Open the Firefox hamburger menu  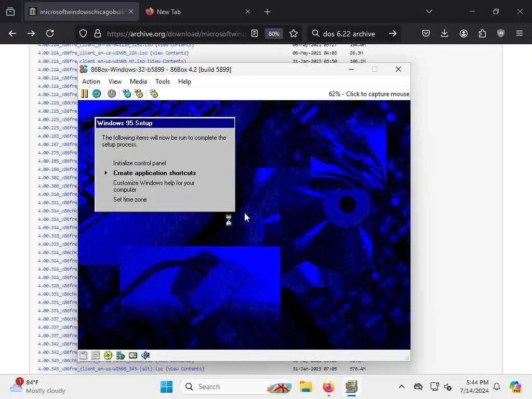pyautogui.click(x=520, y=33)
